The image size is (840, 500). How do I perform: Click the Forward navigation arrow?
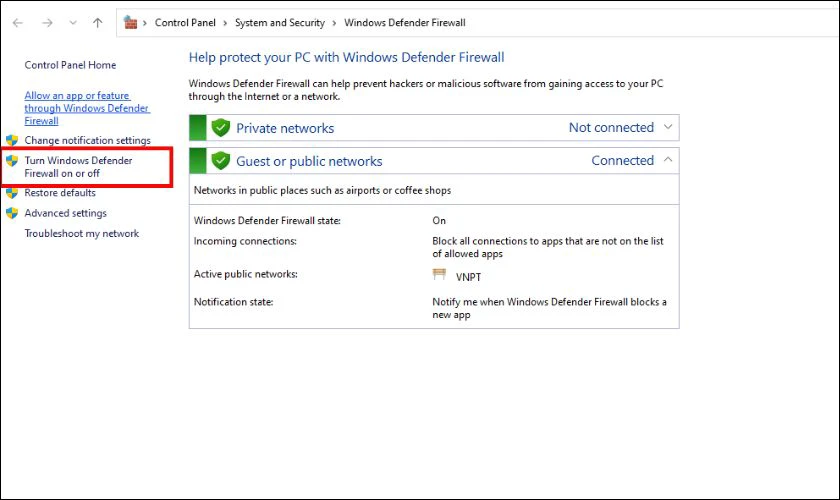coord(47,23)
